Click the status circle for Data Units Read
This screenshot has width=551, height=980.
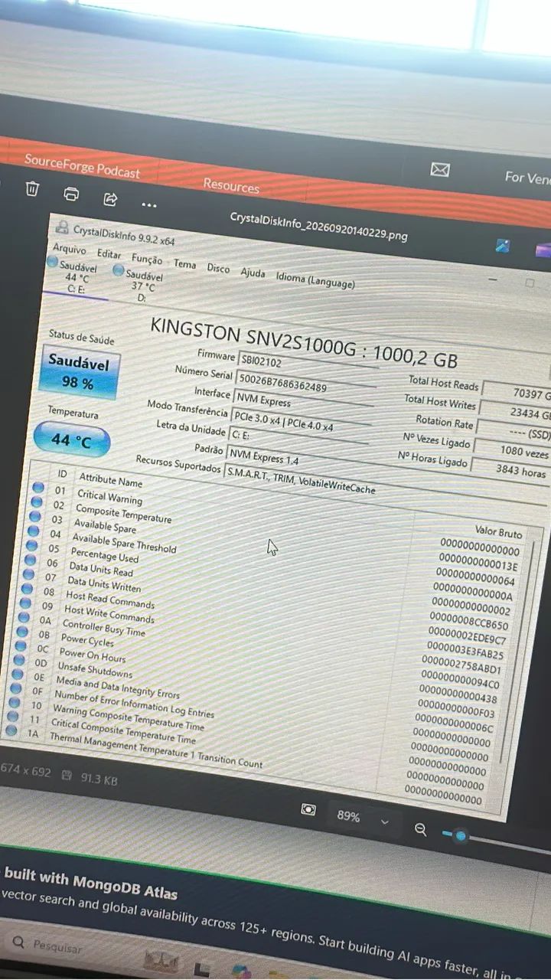pos(29,560)
